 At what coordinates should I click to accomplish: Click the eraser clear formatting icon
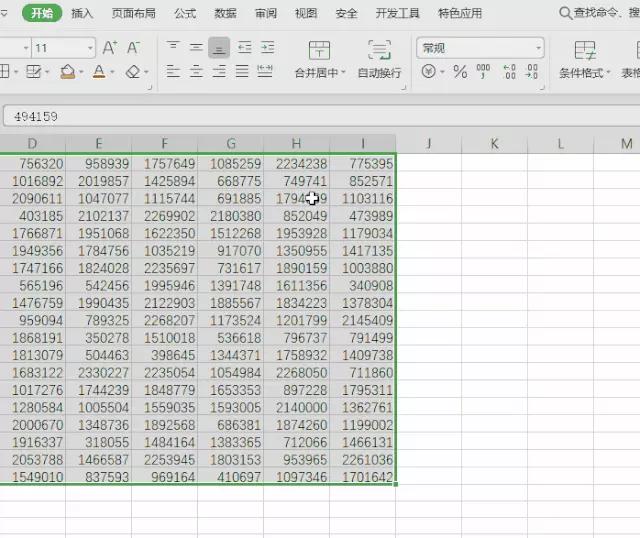(x=133, y=72)
